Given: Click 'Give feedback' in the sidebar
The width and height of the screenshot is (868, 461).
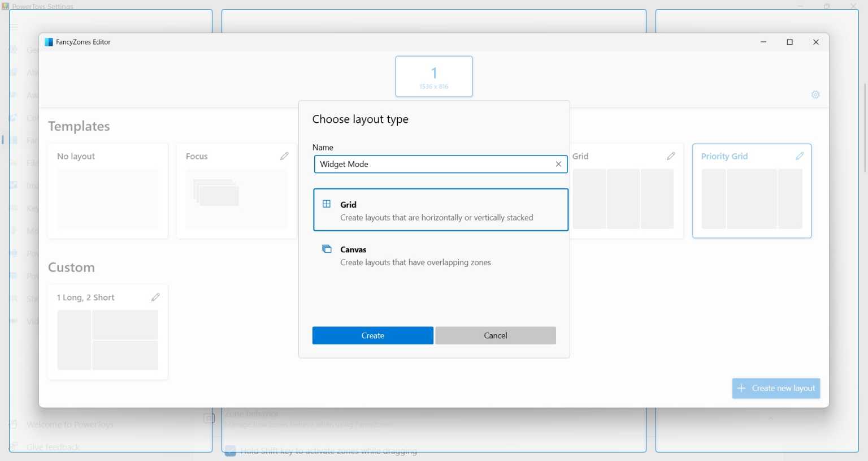Looking at the screenshot, I should tap(53, 447).
